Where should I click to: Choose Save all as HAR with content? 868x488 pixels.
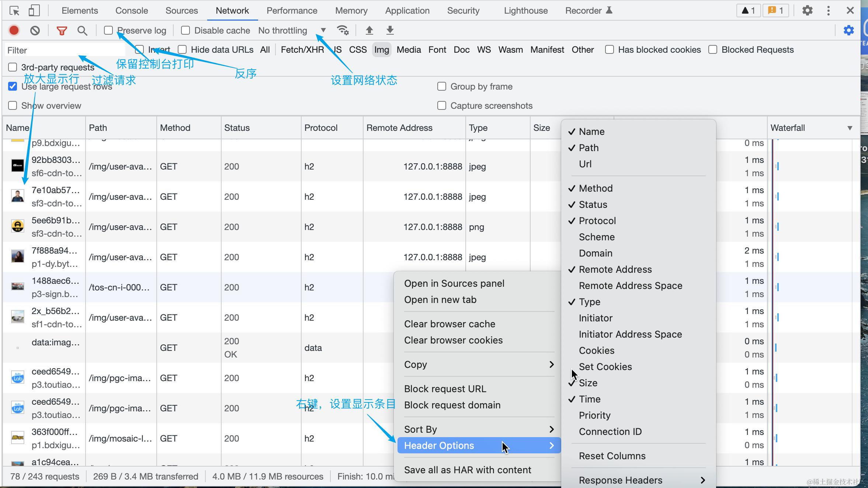467,470
